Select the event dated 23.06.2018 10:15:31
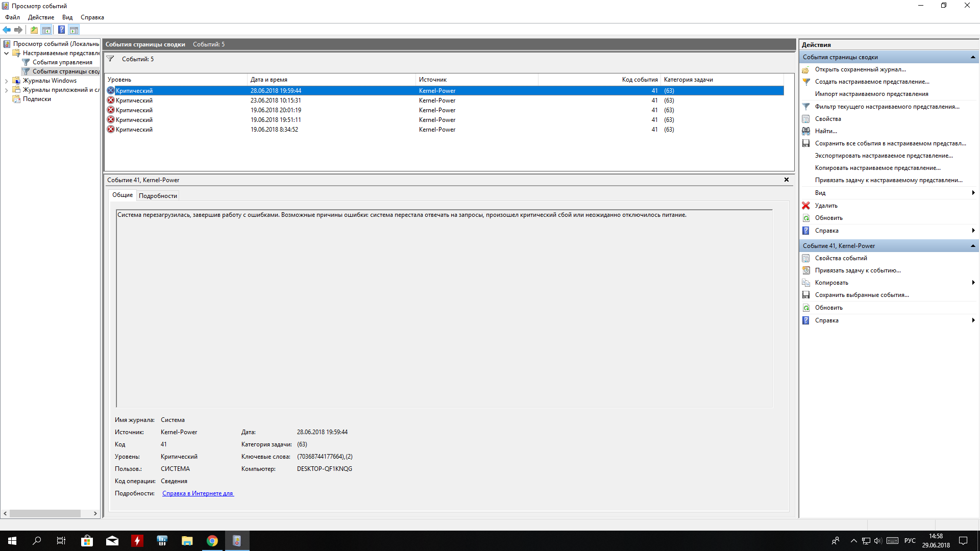Screen dimensions: 980x551 click(x=276, y=101)
